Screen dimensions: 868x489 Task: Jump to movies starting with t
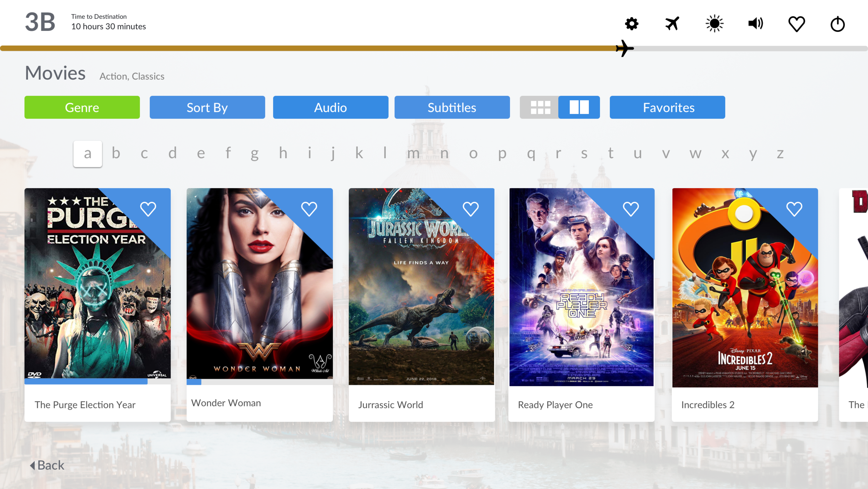(x=611, y=153)
